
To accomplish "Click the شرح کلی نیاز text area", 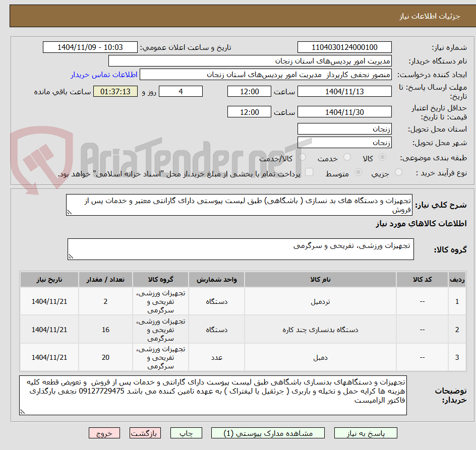I will coord(239,205).
